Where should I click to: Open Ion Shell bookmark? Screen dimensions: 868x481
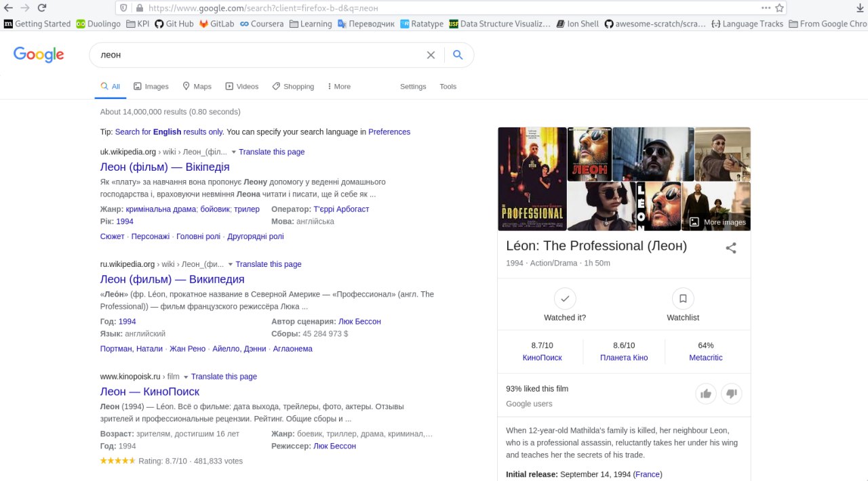[578, 24]
